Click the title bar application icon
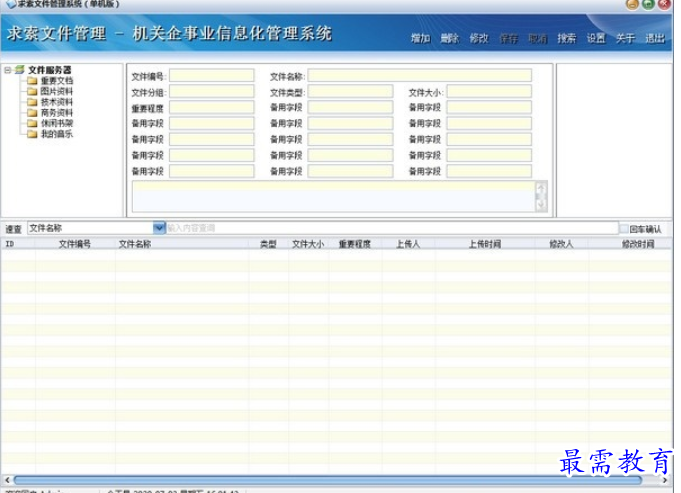The height and width of the screenshot is (493, 681). pos(11,4)
